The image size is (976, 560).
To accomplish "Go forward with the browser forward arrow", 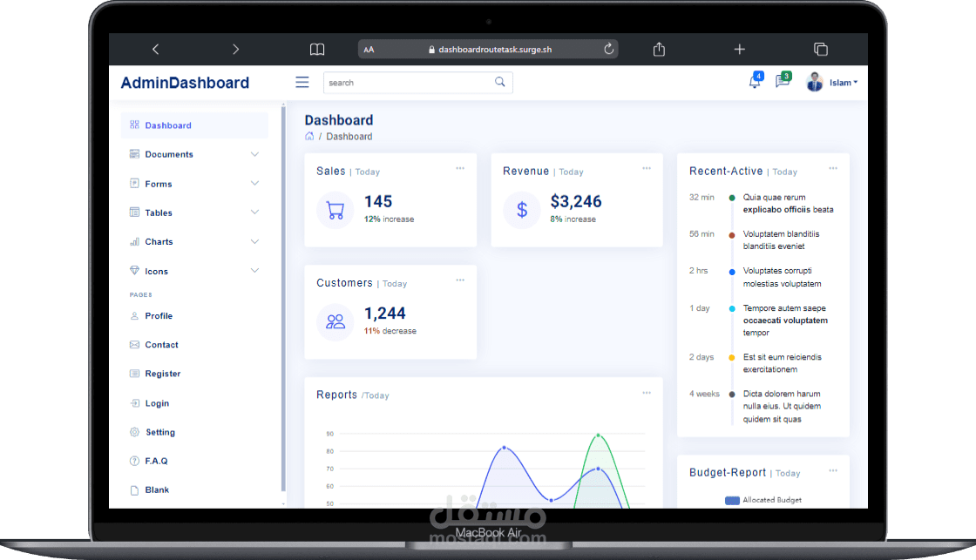I will [x=235, y=49].
